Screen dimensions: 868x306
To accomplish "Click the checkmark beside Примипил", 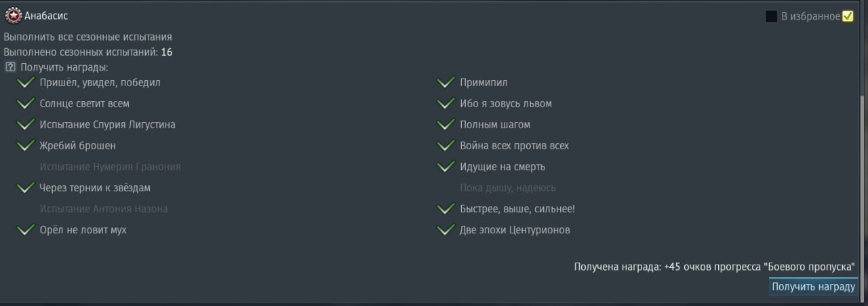I will tap(446, 83).
